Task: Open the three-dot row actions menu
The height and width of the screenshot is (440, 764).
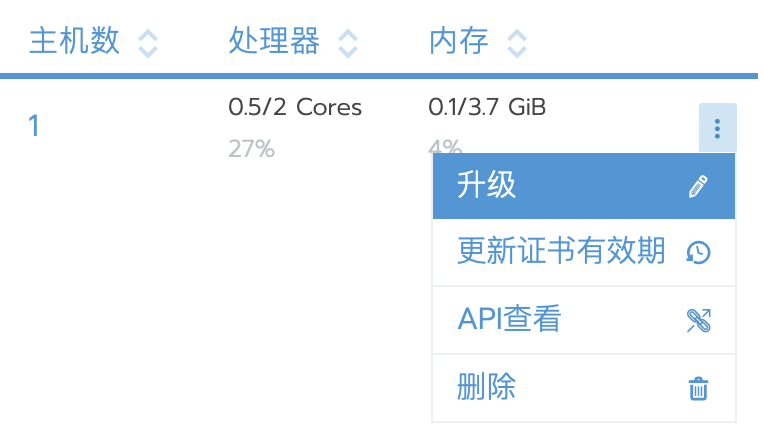Action: point(717,128)
